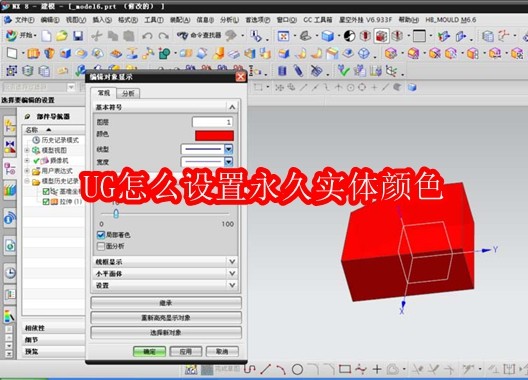Expand the 线框显示 section
Image resolution: width=528 pixels, height=380 pixels.
[x=166, y=262]
